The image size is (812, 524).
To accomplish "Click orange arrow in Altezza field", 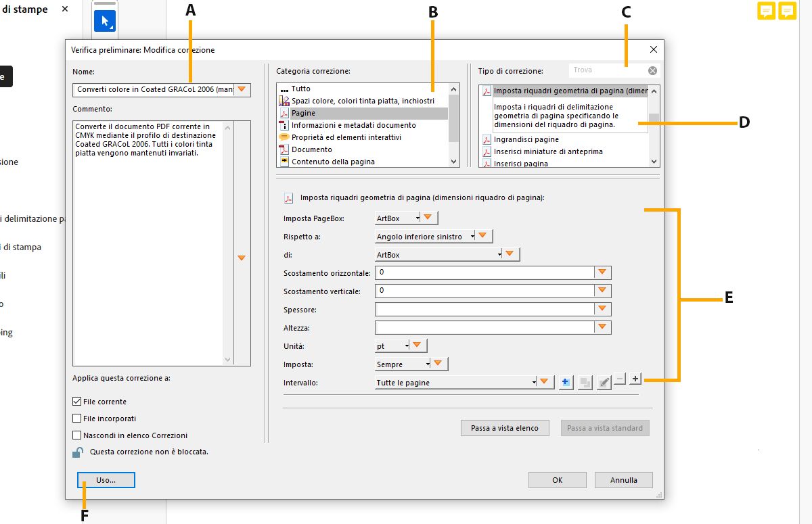I will (602, 327).
